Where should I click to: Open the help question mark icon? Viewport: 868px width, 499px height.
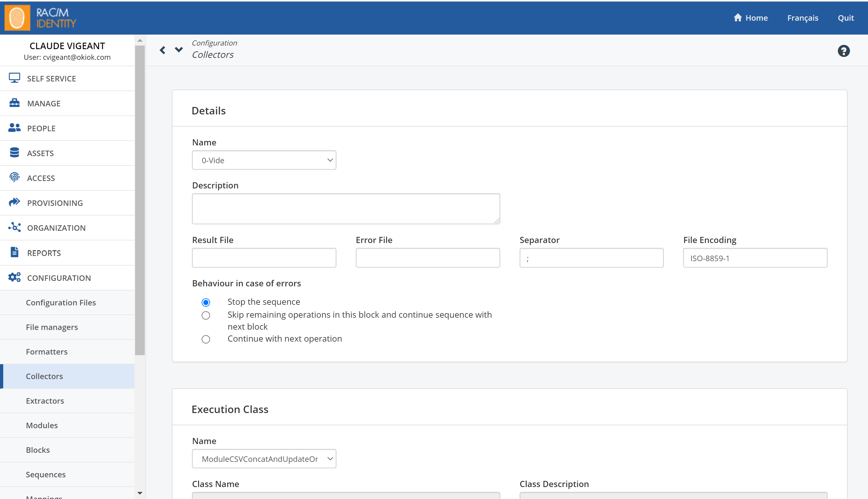tap(843, 51)
